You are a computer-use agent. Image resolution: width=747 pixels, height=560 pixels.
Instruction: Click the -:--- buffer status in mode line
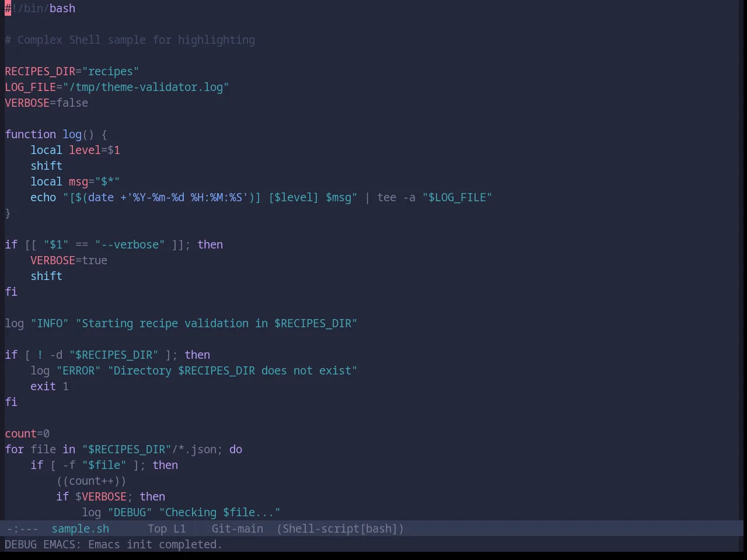[x=22, y=528]
